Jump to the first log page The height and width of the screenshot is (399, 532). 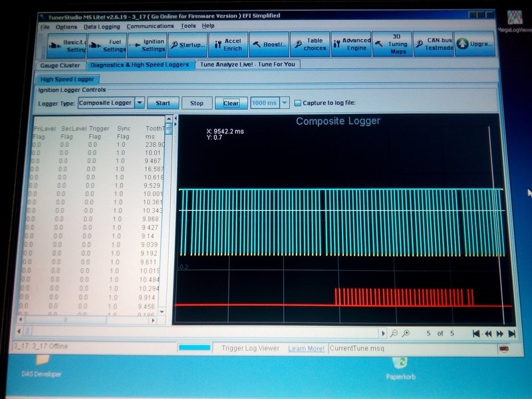[x=476, y=333]
